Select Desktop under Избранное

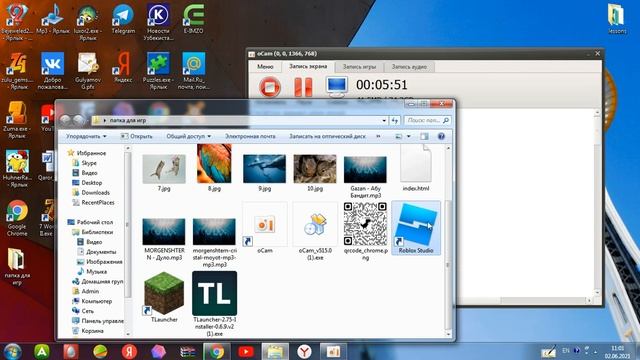91,183
